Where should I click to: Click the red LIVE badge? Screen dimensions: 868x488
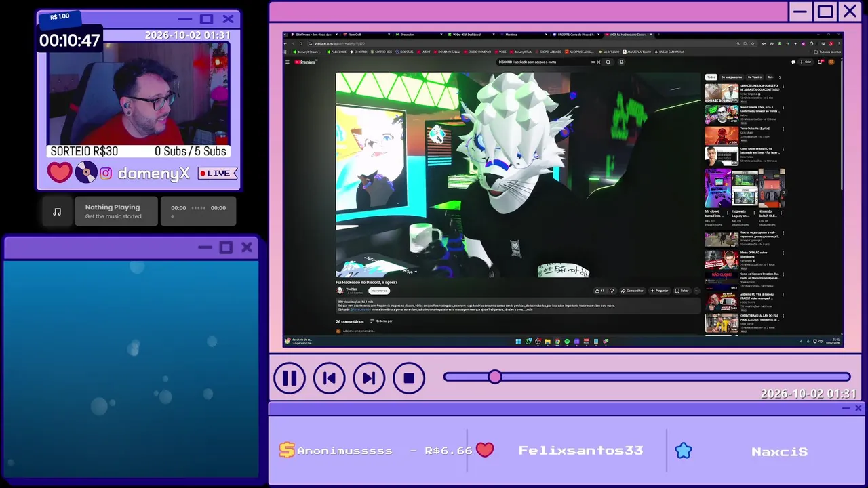[x=218, y=174]
